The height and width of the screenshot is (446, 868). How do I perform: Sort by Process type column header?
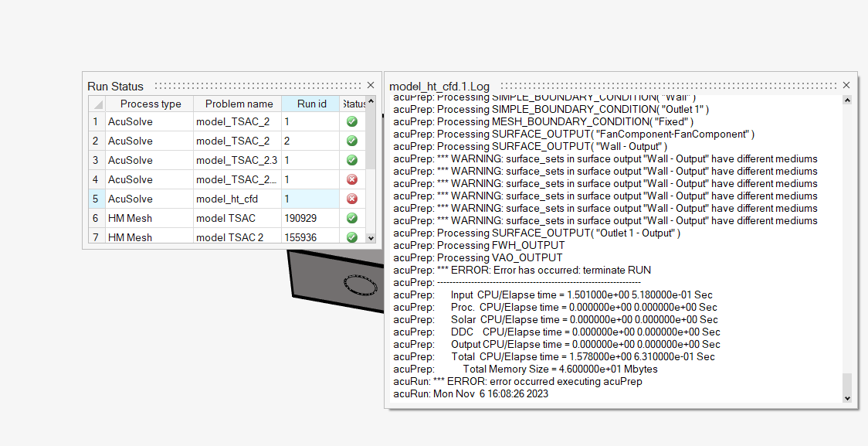(x=150, y=104)
